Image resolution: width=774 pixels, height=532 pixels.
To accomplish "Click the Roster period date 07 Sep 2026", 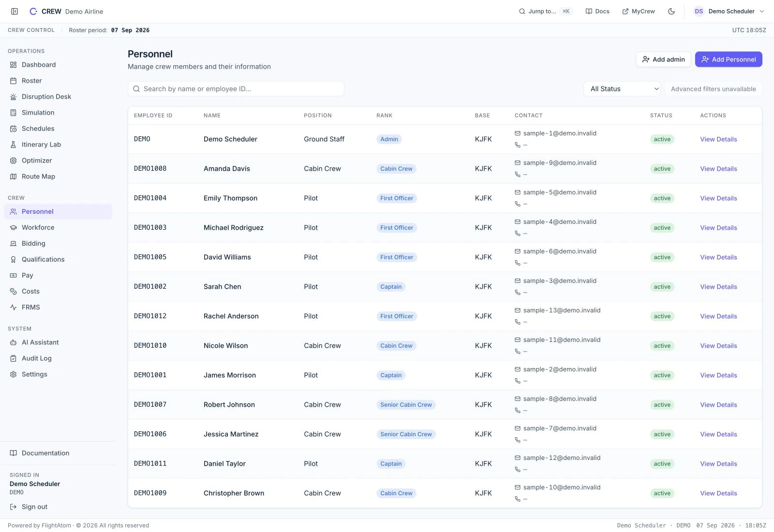I will point(130,30).
